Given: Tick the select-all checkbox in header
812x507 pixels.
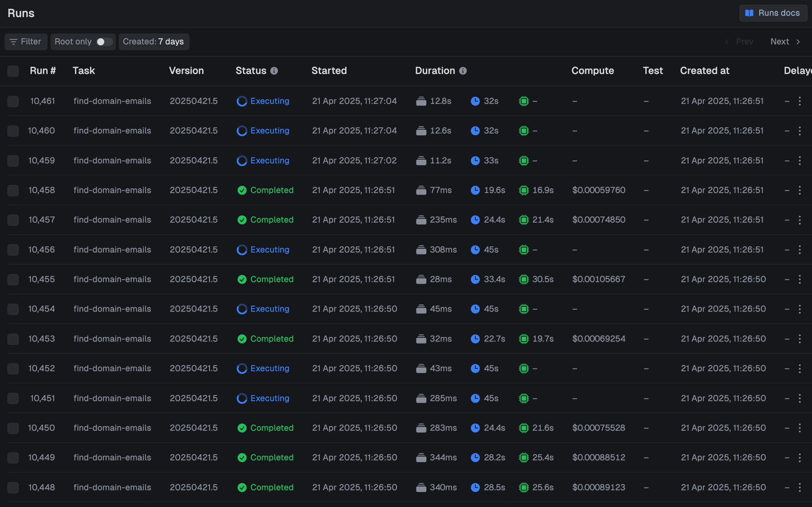Looking at the screenshot, I should [x=13, y=71].
